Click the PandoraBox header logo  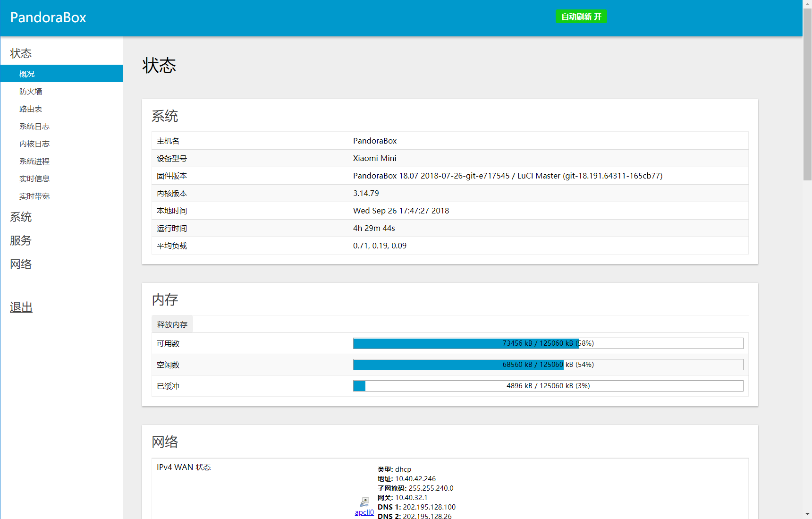click(48, 17)
